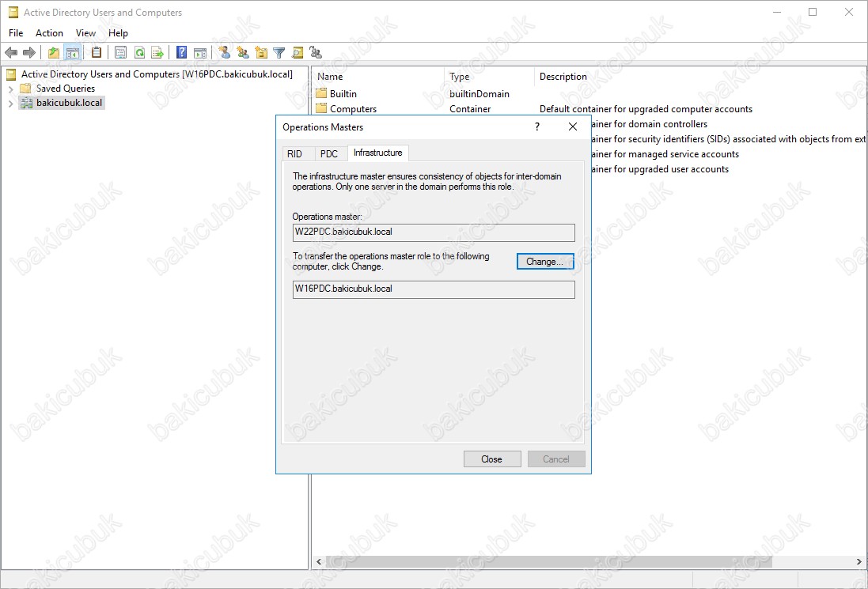The height and width of the screenshot is (589, 868).
Task: Sort by the Description column header
Action: pyautogui.click(x=563, y=77)
